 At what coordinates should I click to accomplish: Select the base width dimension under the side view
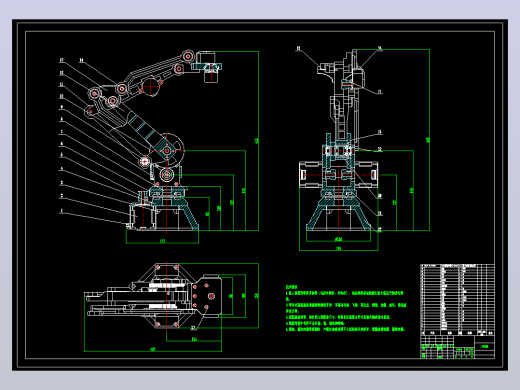point(162,241)
